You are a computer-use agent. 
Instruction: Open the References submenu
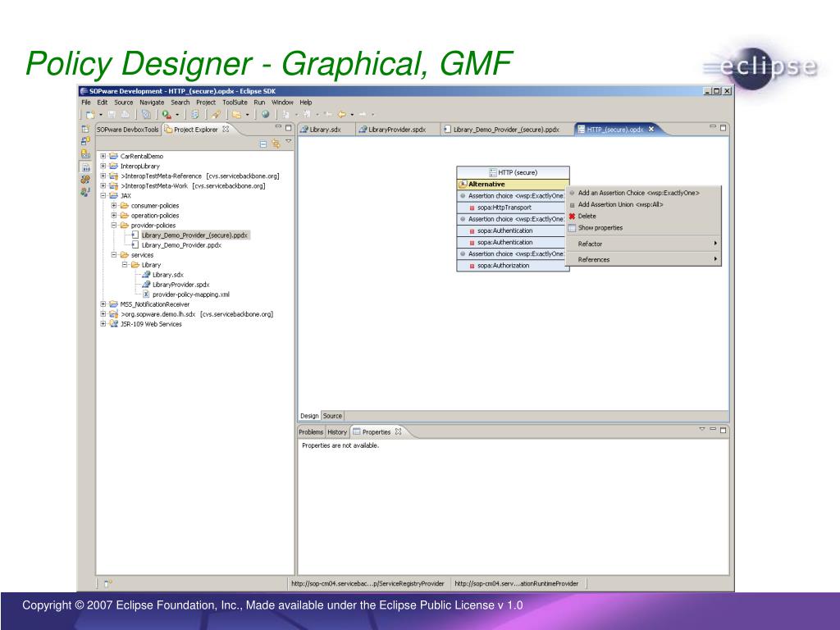(643, 260)
